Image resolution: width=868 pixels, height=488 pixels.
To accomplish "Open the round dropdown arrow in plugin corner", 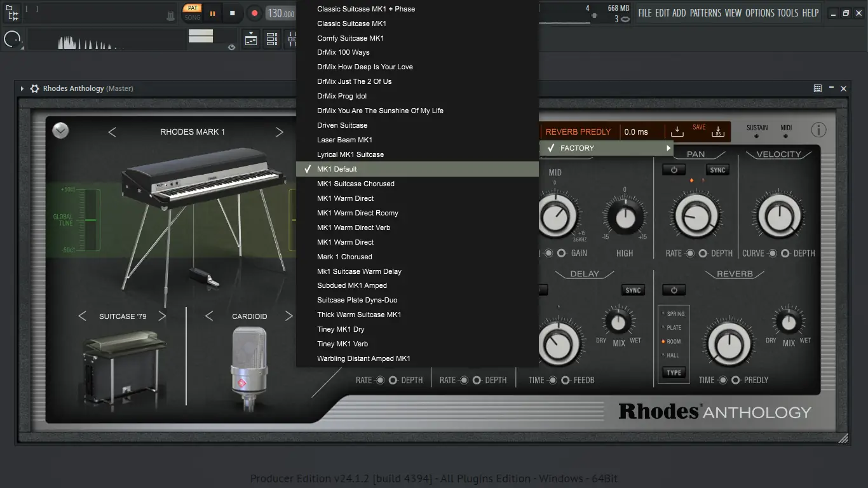I will point(60,130).
